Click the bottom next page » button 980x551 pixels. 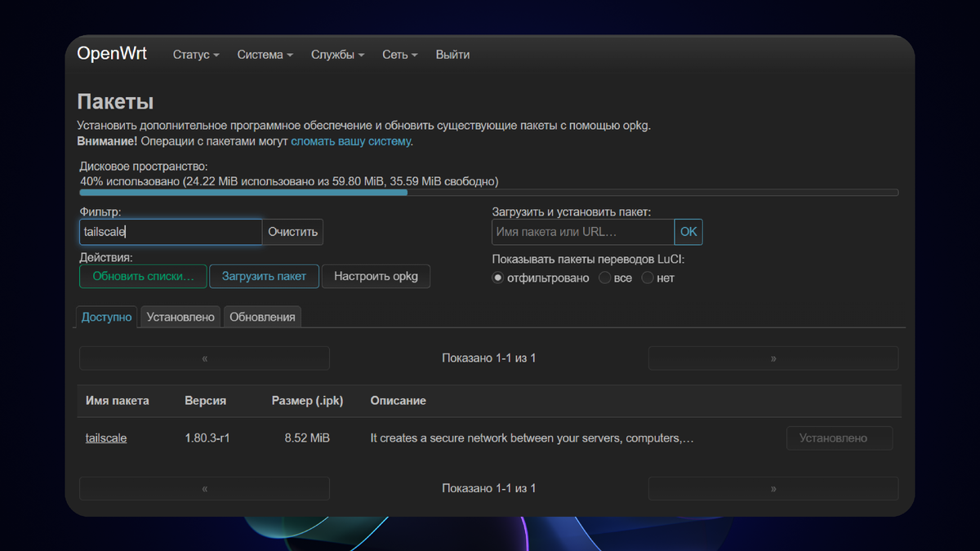coord(773,489)
